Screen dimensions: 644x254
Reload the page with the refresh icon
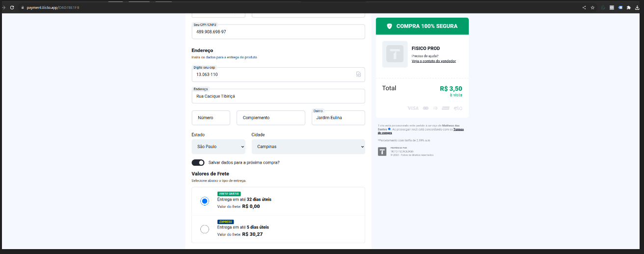(x=12, y=8)
